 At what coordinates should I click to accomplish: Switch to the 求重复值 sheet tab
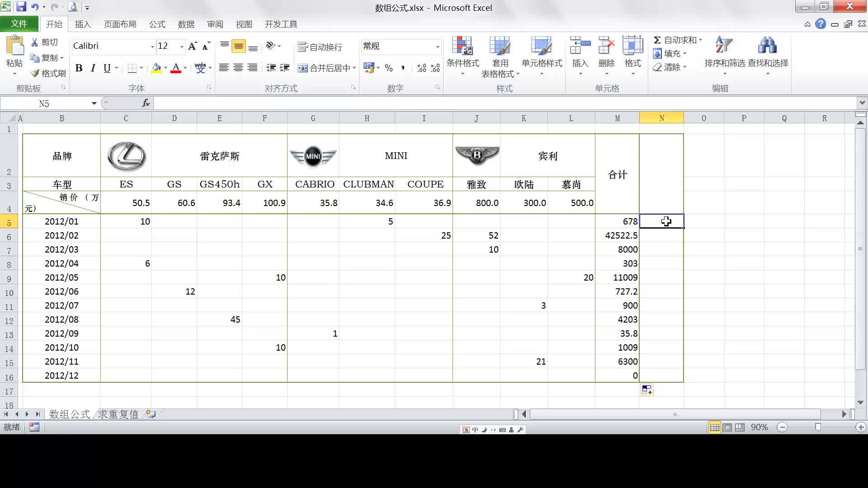[117, 414]
